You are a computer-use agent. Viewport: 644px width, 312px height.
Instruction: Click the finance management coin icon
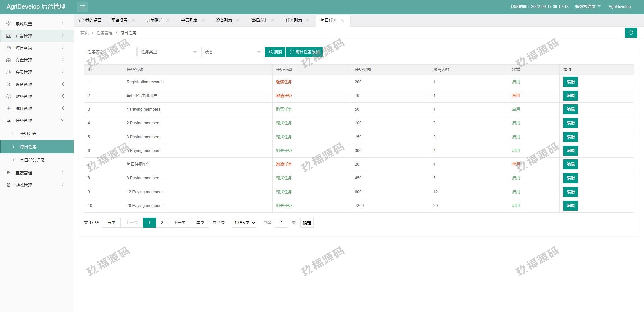[9, 96]
